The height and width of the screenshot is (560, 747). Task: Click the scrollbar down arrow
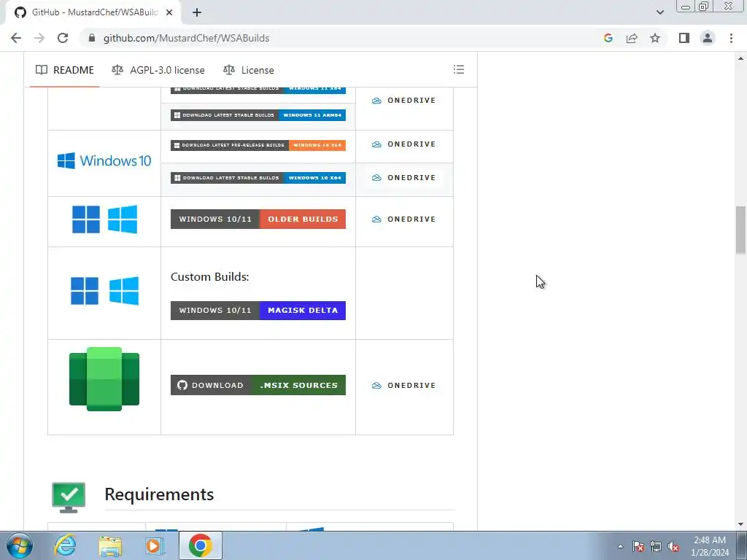[741, 524]
